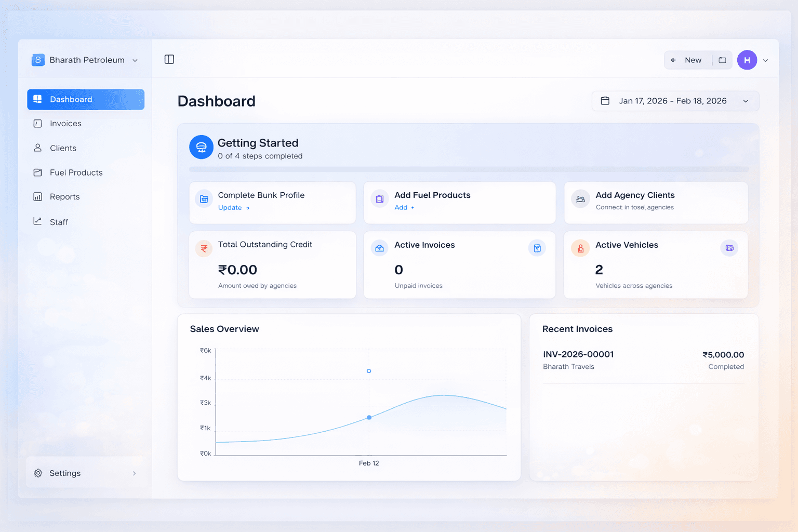Select the Dashboard icon in the sidebar

click(x=37, y=99)
